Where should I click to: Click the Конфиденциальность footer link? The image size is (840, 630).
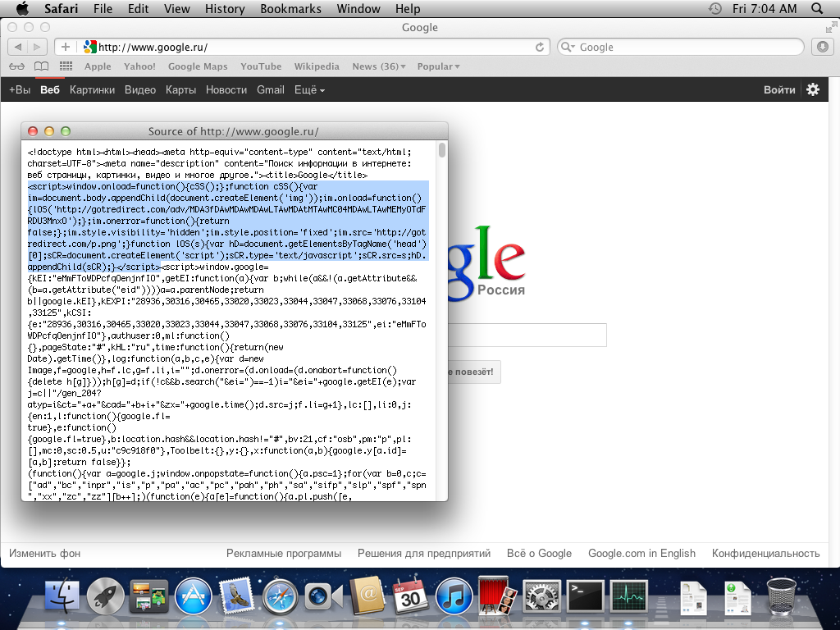[765, 554]
